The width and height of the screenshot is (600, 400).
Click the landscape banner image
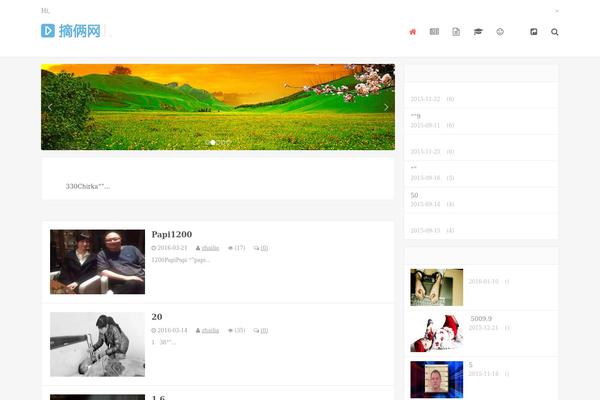[x=218, y=107]
